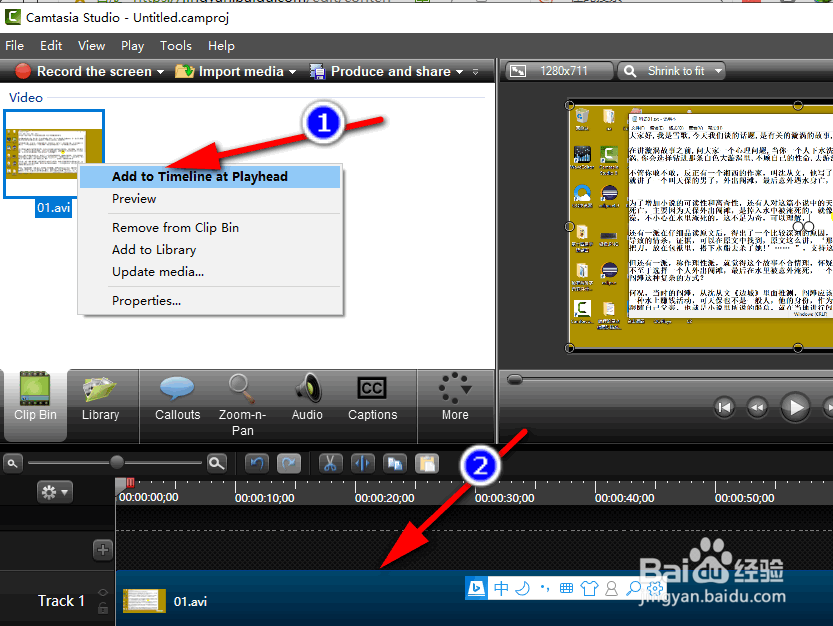
Task: Click the IME 中 language toggle
Action: coord(501,588)
